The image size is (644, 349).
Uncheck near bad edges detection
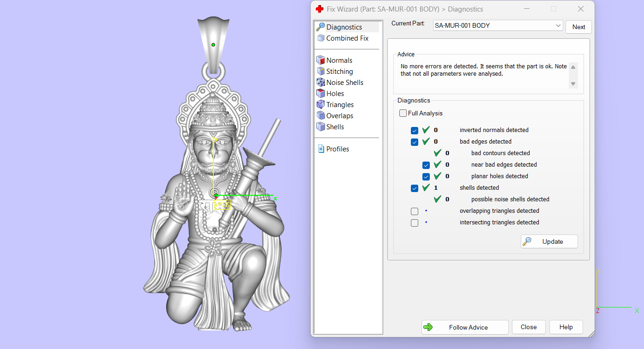[x=426, y=165]
